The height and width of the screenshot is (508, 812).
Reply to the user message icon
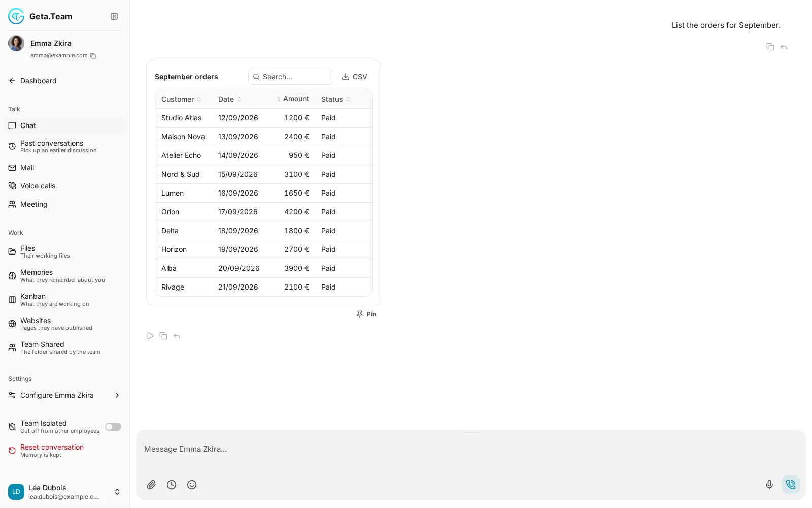point(784,47)
